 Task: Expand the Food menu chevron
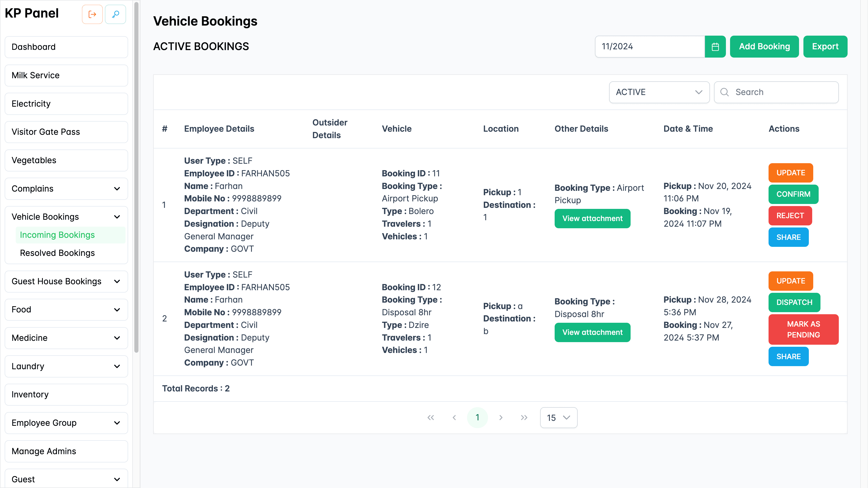pos(117,310)
